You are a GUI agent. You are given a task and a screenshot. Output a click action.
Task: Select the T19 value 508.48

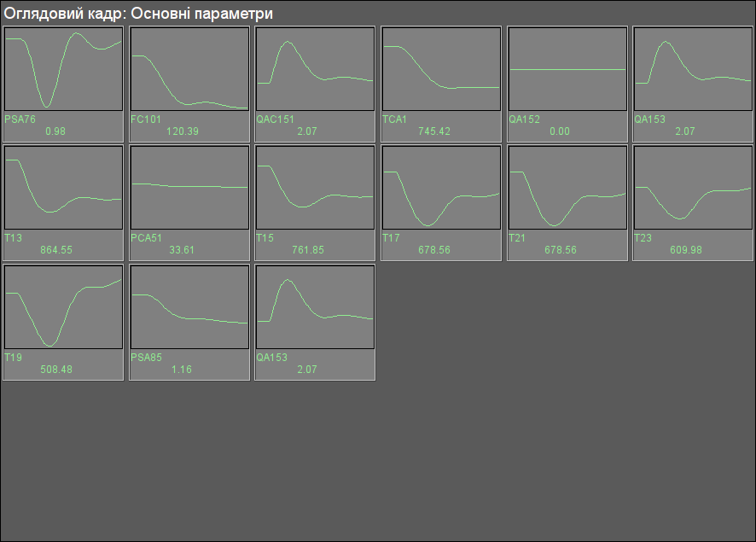(56, 370)
